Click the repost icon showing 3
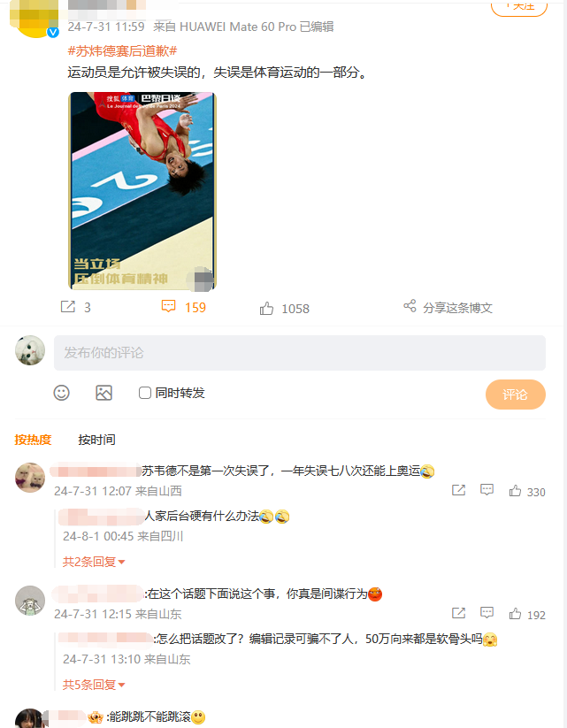This screenshot has width=567, height=728. (68, 307)
